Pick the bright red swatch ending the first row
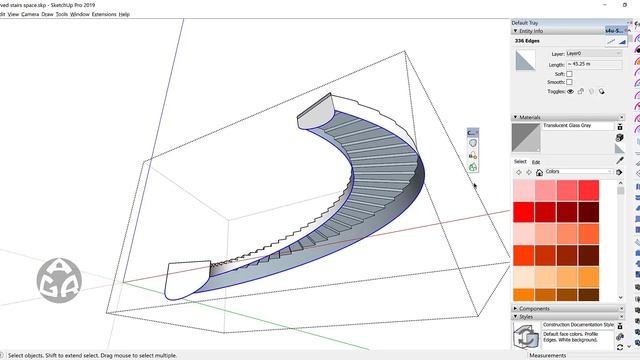The height and width of the screenshot is (360, 640). (589, 191)
